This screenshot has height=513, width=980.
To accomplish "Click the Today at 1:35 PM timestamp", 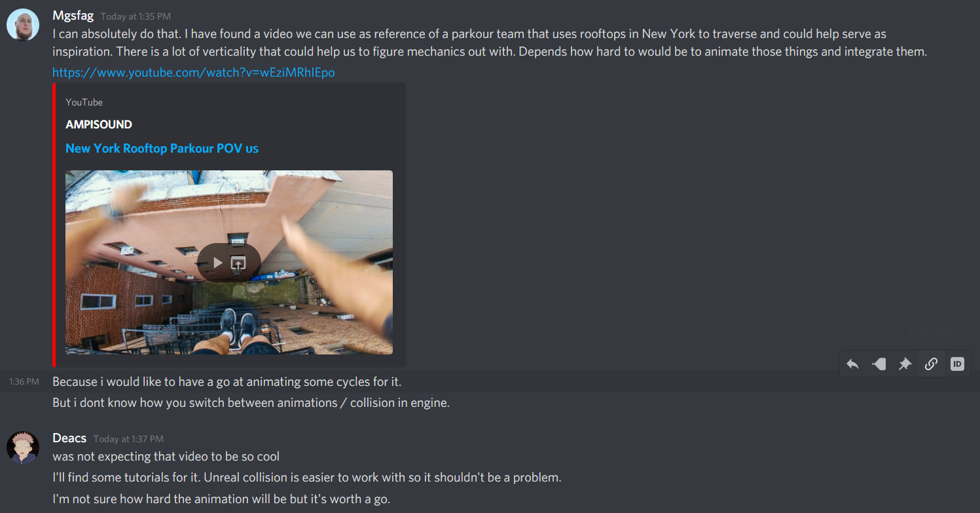I will pyautogui.click(x=136, y=16).
